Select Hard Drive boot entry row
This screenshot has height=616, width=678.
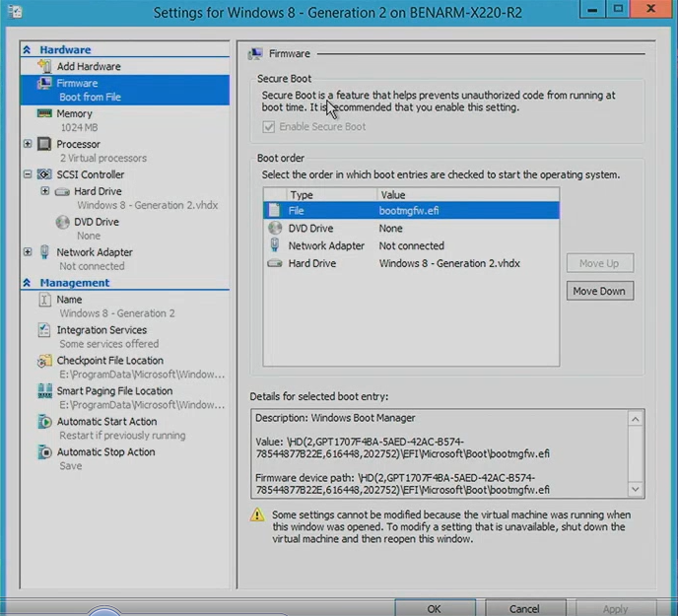tap(411, 263)
